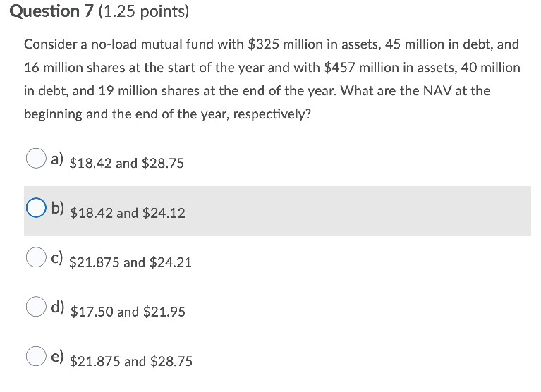Click answer text $21.875 and $28.75

[x=130, y=361]
